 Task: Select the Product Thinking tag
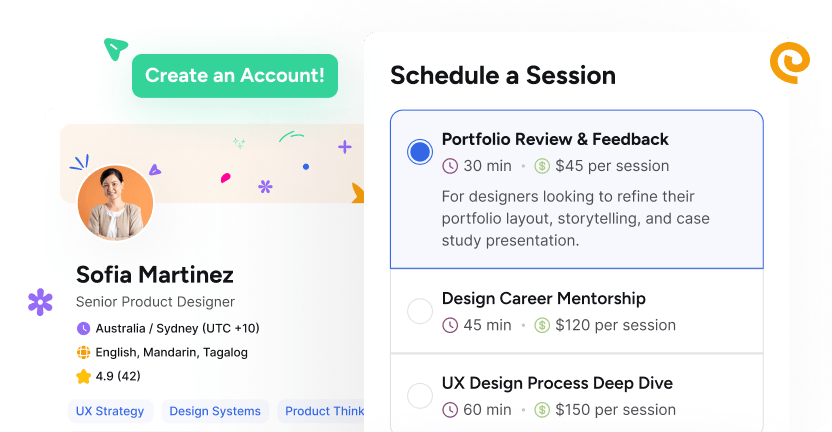[x=322, y=411]
